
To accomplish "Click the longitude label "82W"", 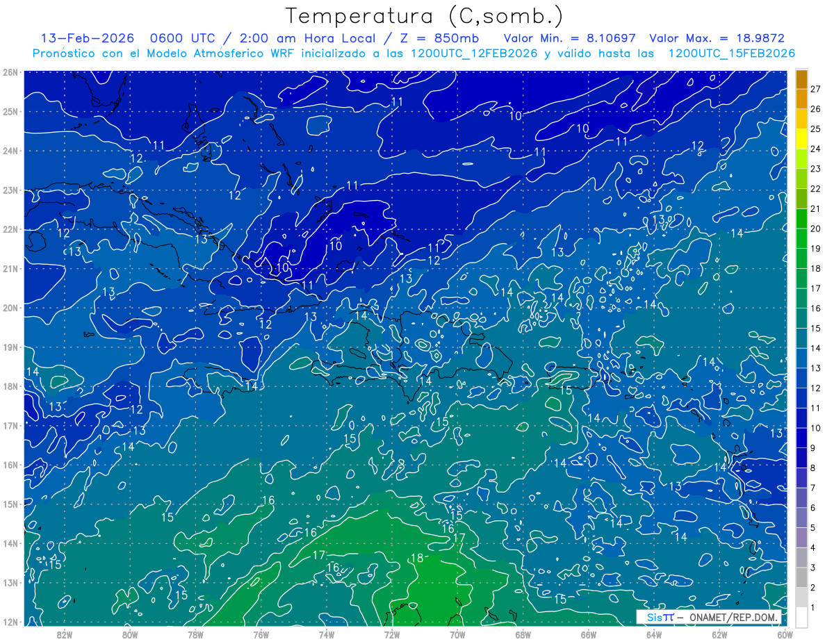I will click(x=65, y=634).
